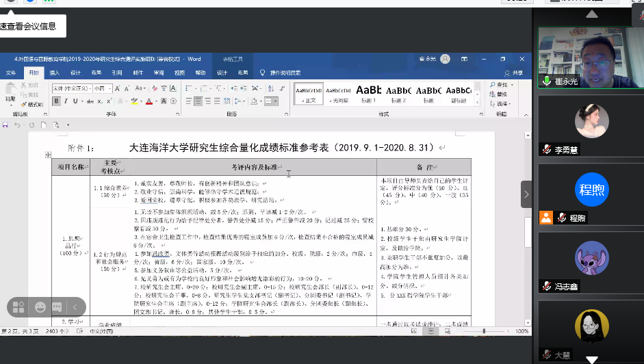Toggle the Bold button in the ribbon
644x364 pixels.
click(x=57, y=101)
